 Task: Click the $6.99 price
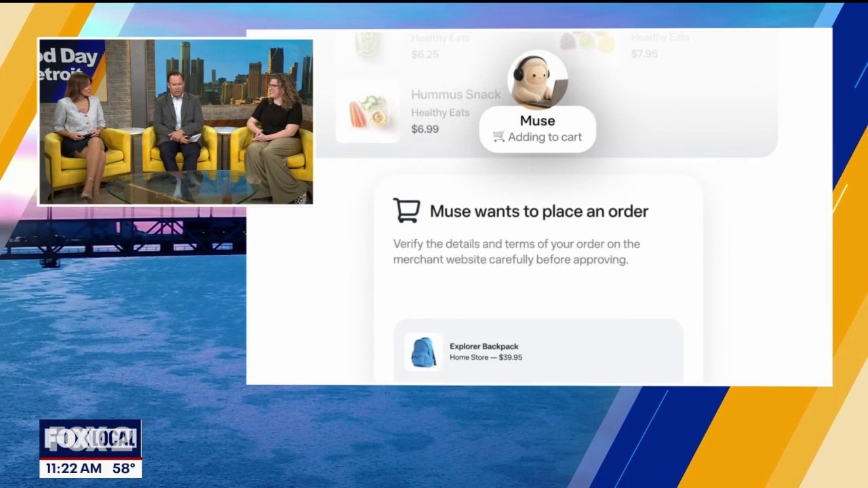pos(425,129)
